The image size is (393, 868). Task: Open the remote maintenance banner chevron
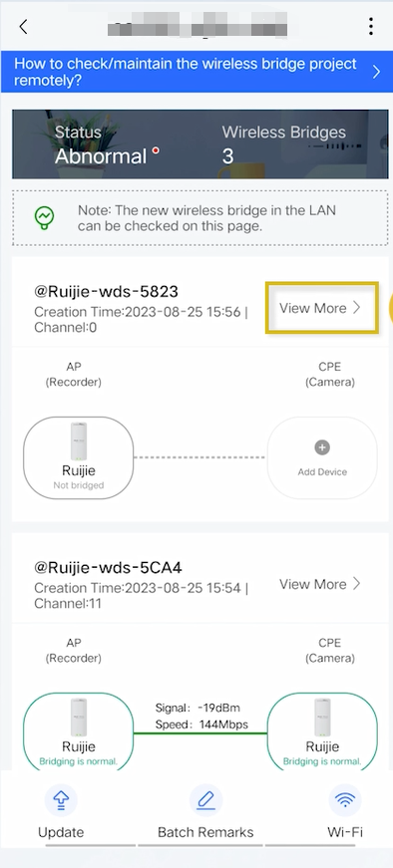pos(376,72)
